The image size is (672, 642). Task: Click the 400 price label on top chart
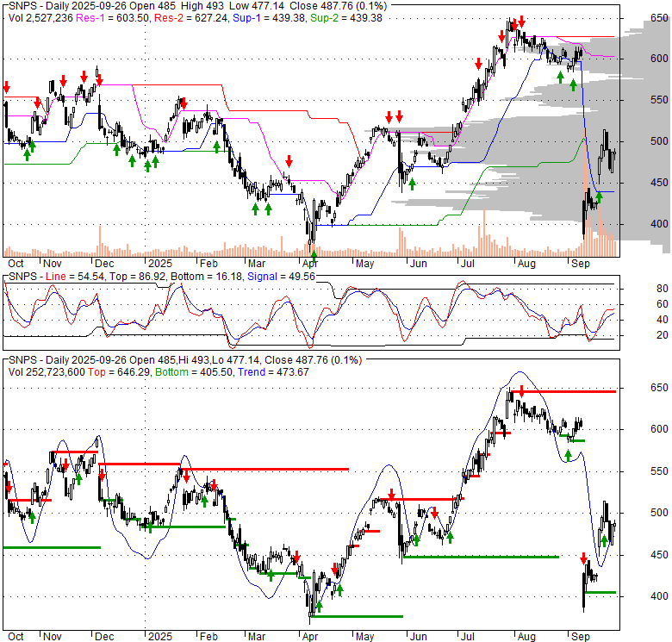click(x=659, y=224)
